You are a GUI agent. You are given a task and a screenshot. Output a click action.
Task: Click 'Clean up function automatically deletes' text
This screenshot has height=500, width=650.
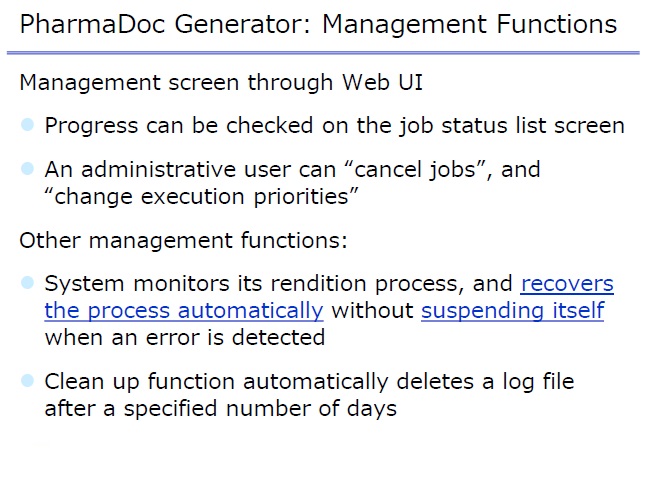click(x=259, y=381)
